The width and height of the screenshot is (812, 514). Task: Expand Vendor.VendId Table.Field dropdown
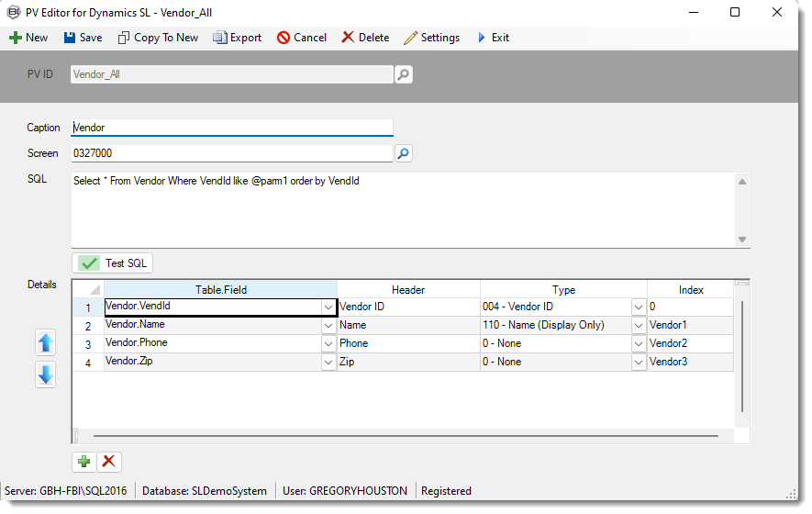point(328,307)
